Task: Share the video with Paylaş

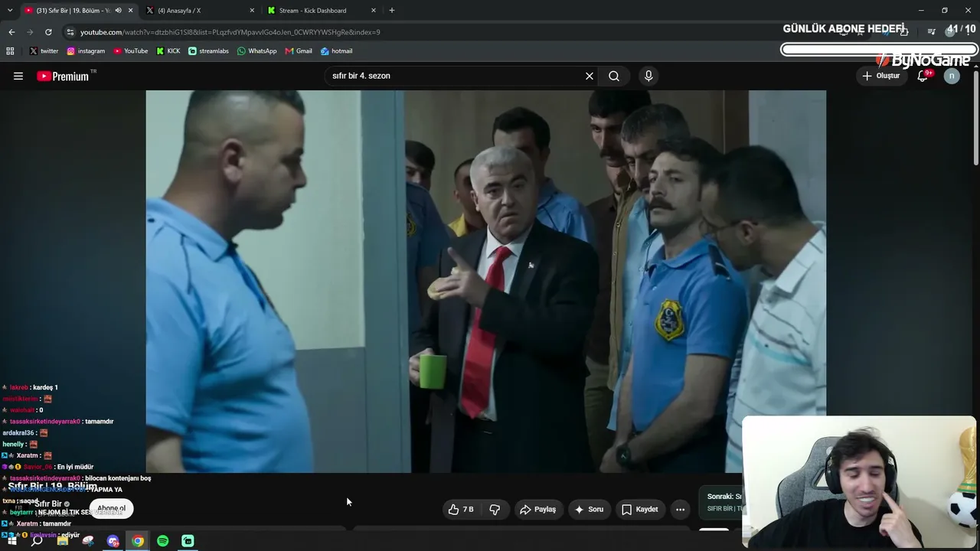Action: pyautogui.click(x=537, y=509)
